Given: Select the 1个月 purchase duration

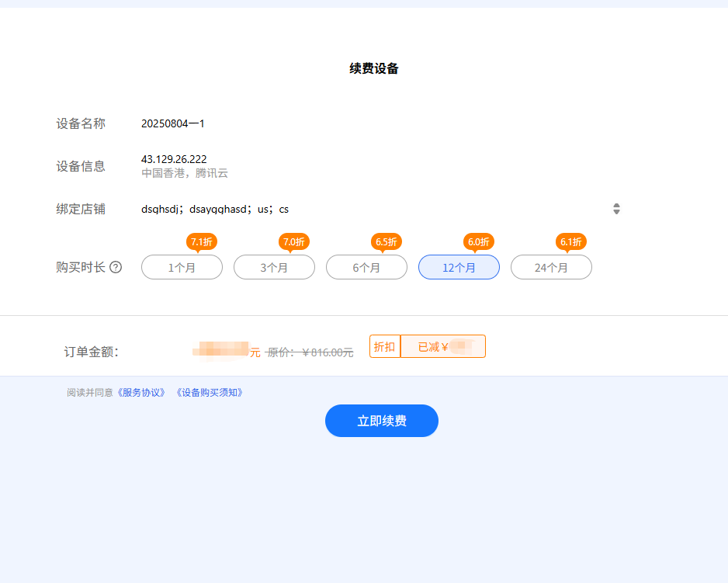Looking at the screenshot, I should (182, 267).
